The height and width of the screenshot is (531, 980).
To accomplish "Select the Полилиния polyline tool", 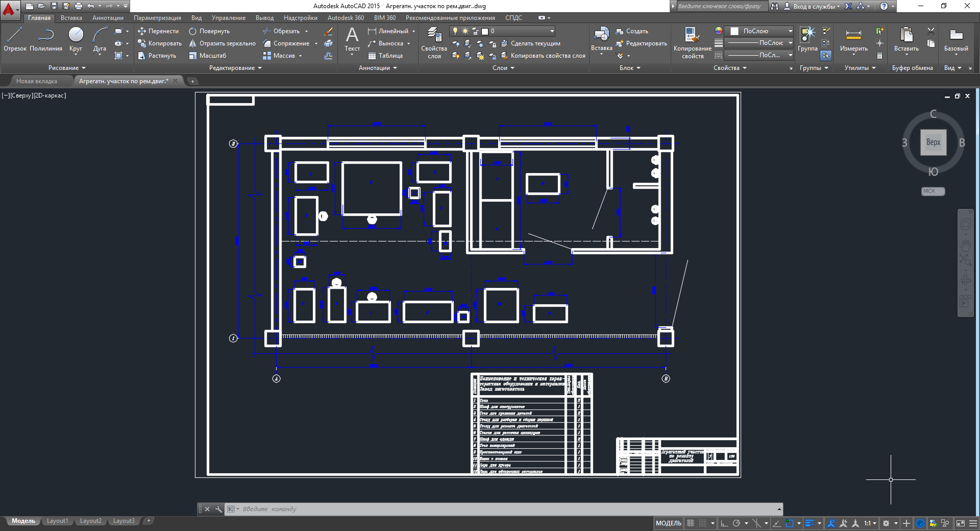I will (46, 39).
